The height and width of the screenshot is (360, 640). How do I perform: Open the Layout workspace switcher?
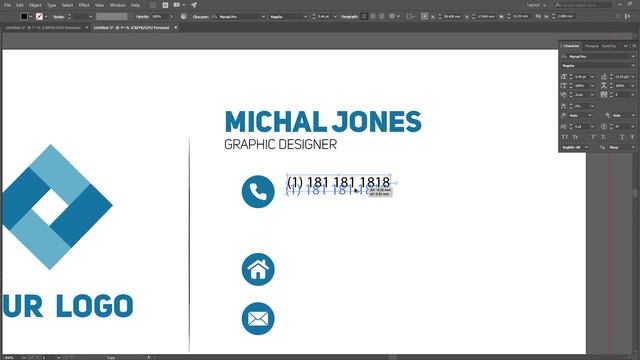tap(536, 5)
